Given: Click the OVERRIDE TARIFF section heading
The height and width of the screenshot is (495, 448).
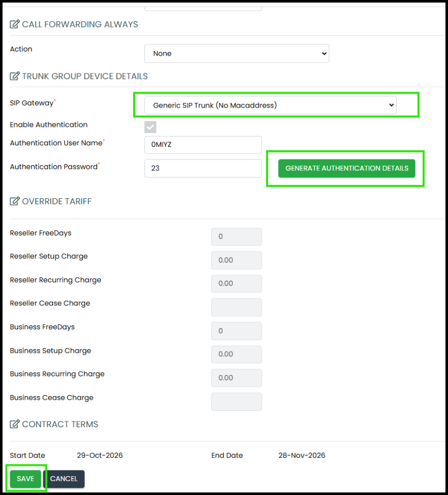Looking at the screenshot, I should (57, 201).
